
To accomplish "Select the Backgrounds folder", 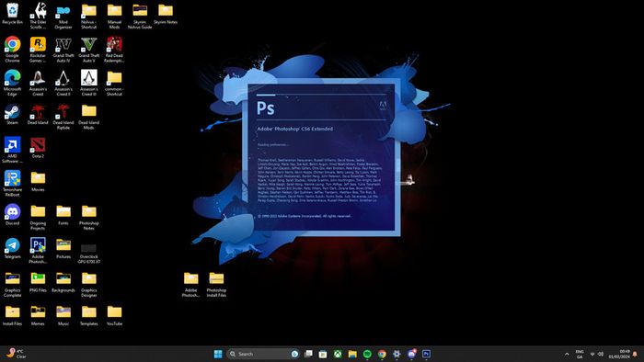I will point(63,282).
